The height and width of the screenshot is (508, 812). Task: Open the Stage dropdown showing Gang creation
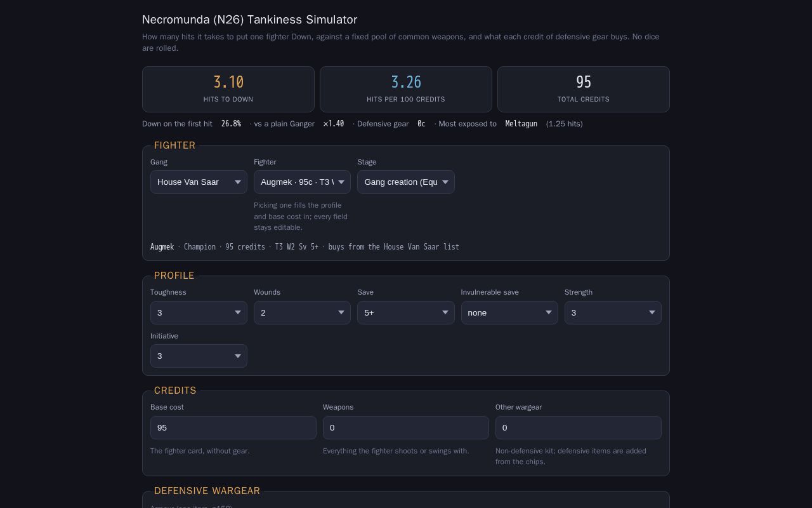(406, 182)
